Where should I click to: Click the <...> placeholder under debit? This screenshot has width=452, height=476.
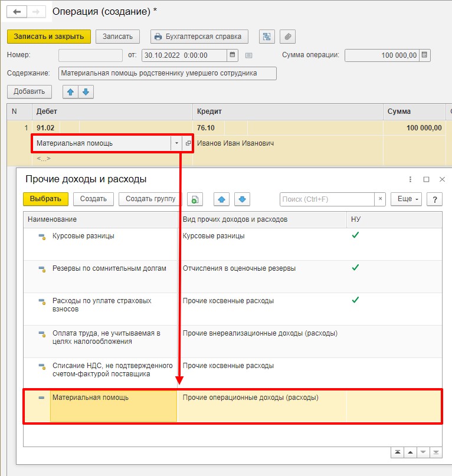coord(44,159)
